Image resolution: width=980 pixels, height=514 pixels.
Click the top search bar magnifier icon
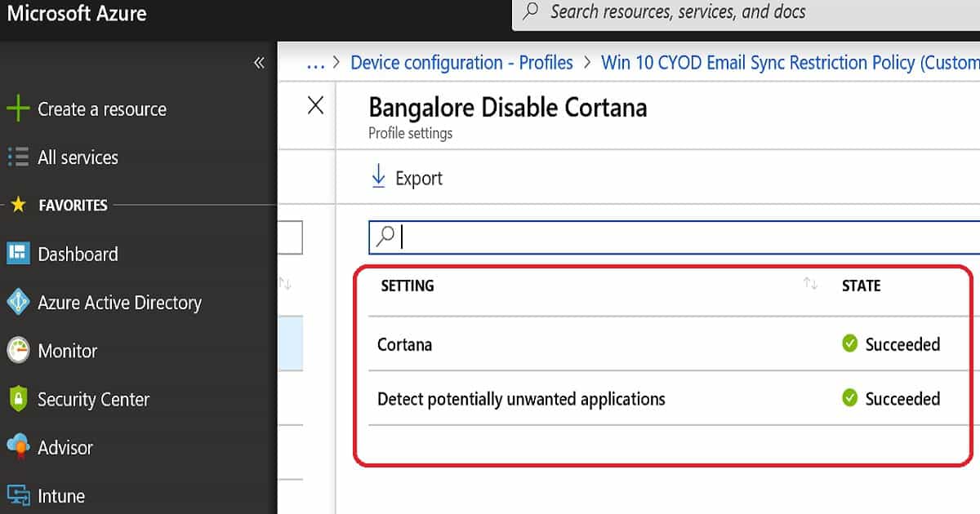(531, 11)
